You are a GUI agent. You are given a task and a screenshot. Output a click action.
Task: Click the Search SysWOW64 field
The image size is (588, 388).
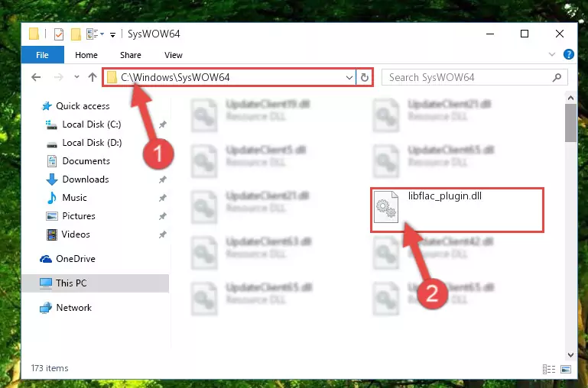(474, 77)
